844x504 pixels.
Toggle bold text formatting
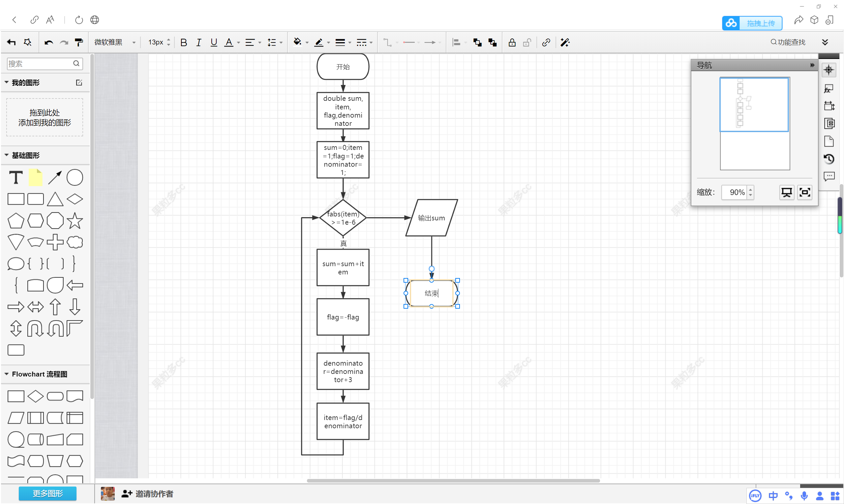184,42
